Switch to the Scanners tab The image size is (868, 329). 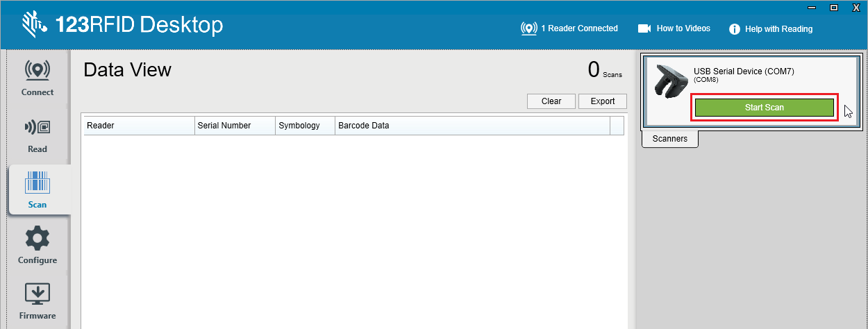670,139
